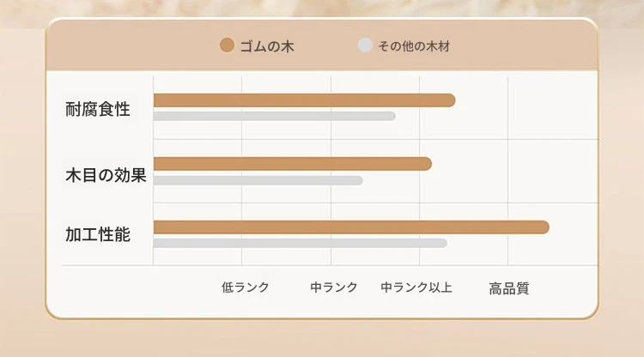Click the orange bar for 耐腐食性
Screen dimensions: 644x357
304,100
